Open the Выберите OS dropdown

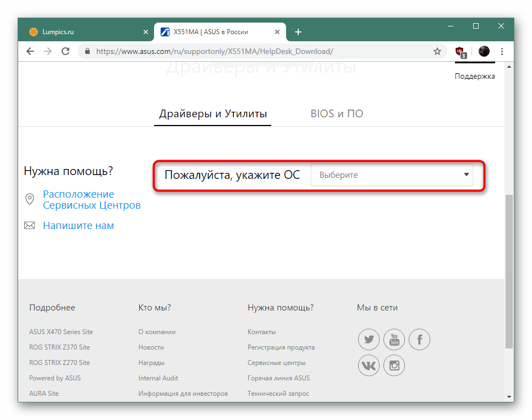click(x=392, y=174)
